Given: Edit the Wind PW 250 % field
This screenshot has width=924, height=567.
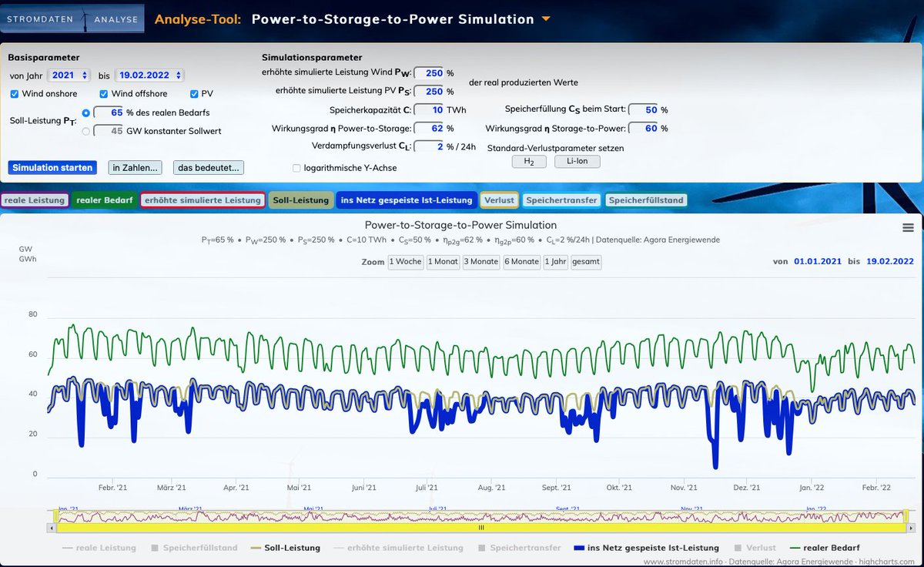Looking at the screenshot, I should [x=429, y=72].
